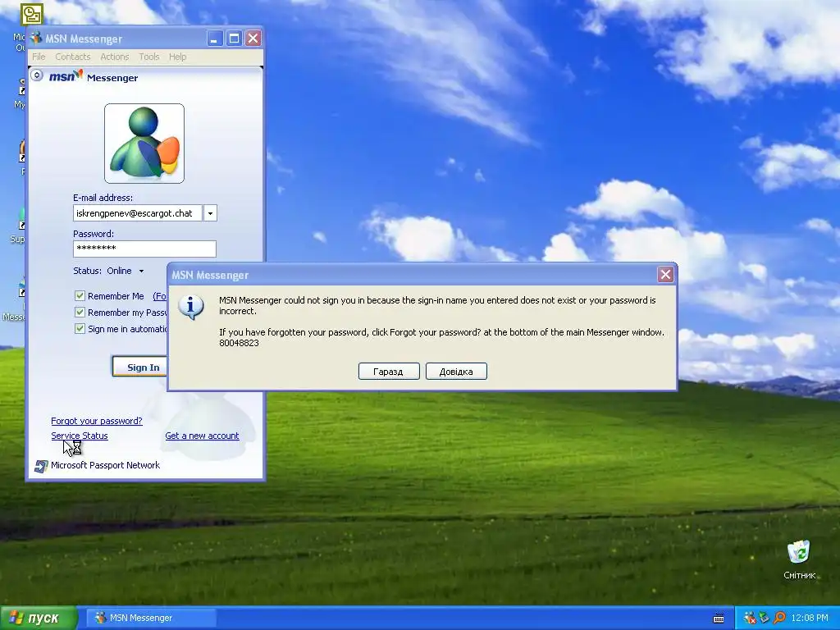Click the MSN Messenger buddy display picture
This screenshot has width=840, height=630.
(x=144, y=144)
